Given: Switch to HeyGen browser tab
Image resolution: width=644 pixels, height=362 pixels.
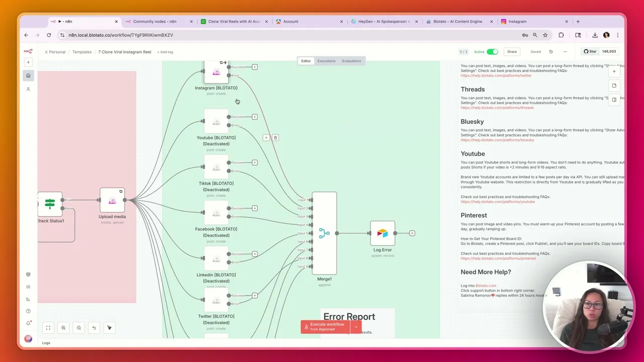Looking at the screenshot, I should pyautogui.click(x=384, y=22).
